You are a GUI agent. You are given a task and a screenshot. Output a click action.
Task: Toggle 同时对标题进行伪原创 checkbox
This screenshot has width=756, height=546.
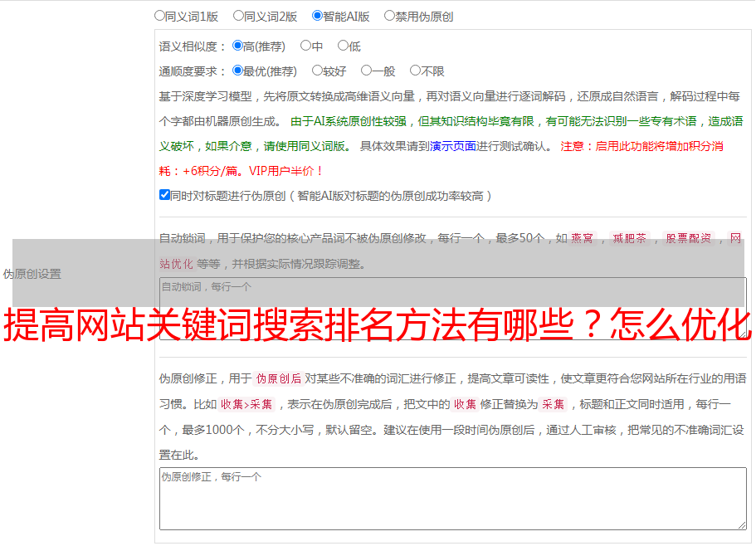(164, 195)
